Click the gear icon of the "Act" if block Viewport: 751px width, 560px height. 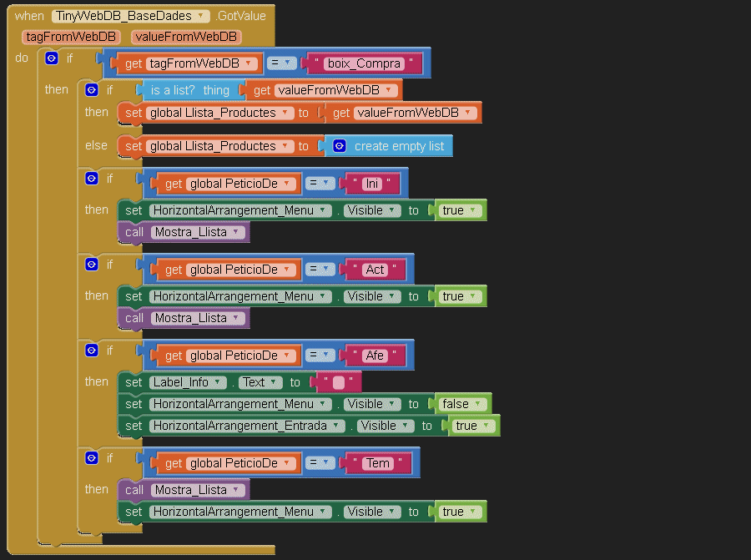pos(92,265)
